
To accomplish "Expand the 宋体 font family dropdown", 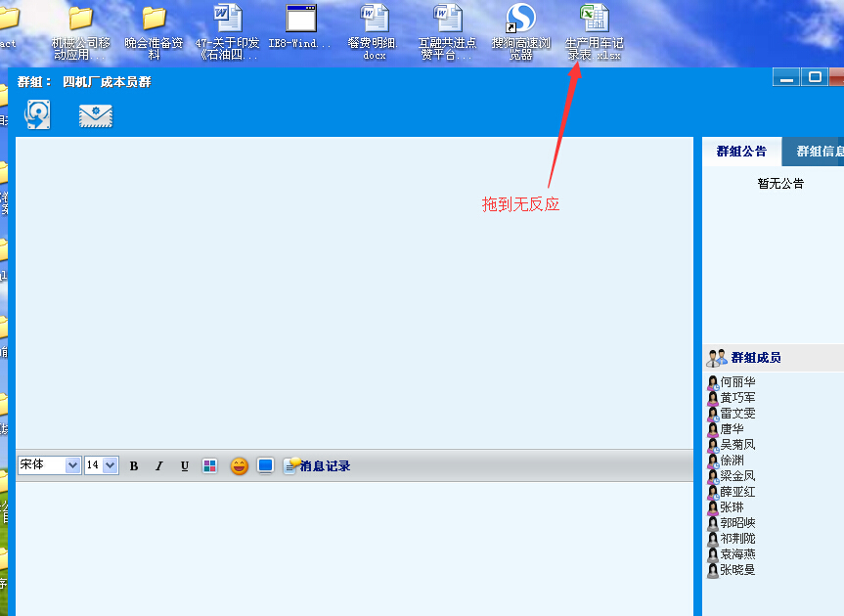I will point(72,465).
